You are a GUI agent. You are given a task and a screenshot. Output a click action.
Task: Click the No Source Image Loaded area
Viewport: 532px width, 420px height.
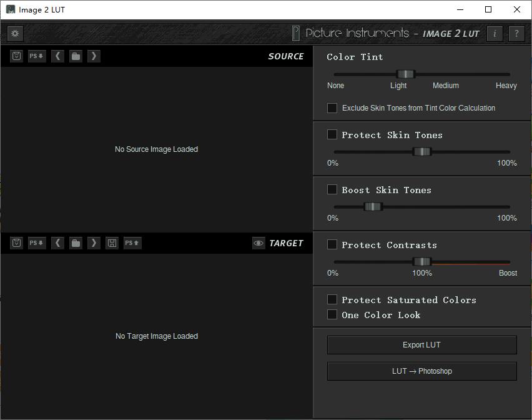[x=156, y=149]
